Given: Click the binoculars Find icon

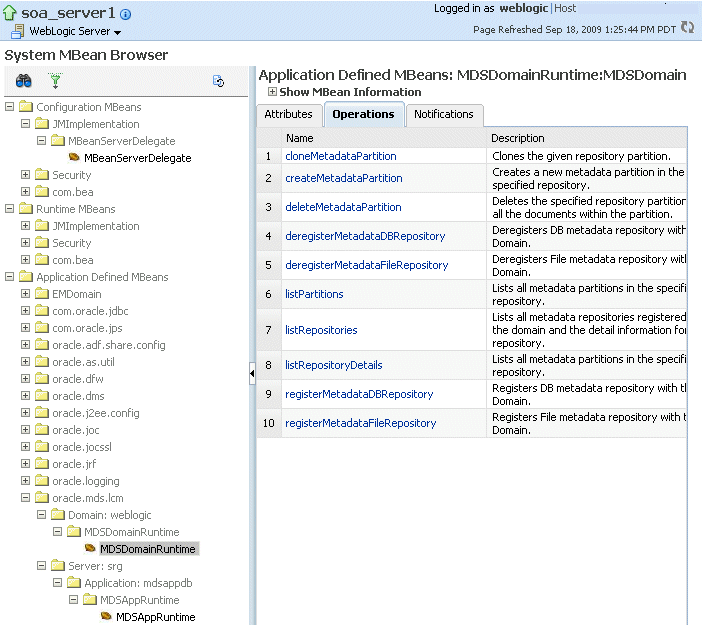Looking at the screenshot, I should (x=23, y=81).
